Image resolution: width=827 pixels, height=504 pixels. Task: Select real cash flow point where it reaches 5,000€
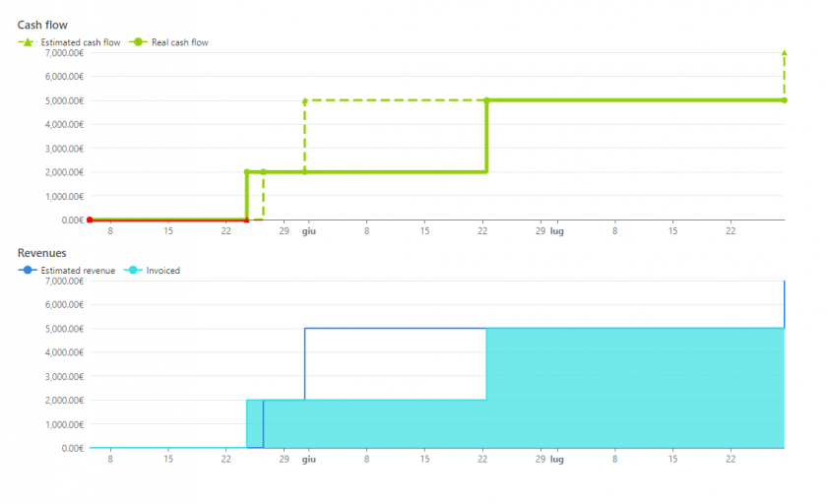pos(486,100)
